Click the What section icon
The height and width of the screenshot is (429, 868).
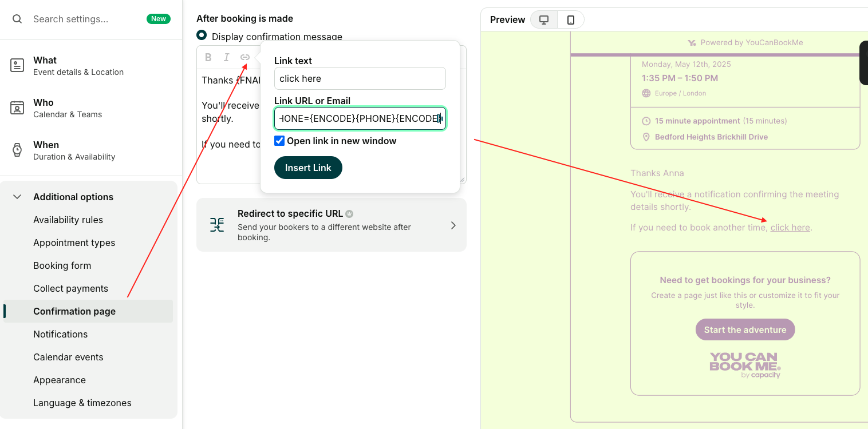[17, 65]
